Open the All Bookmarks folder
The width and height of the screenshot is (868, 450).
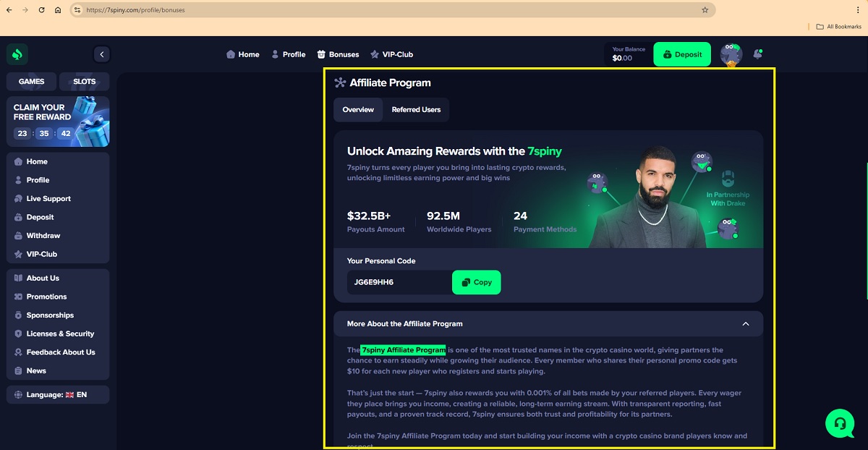(x=838, y=27)
